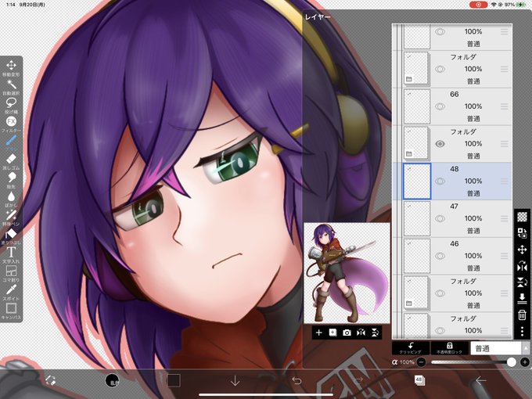The width and height of the screenshot is (532, 399).
Task: Open the three-dot more options menu
Action: pos(522,331)
